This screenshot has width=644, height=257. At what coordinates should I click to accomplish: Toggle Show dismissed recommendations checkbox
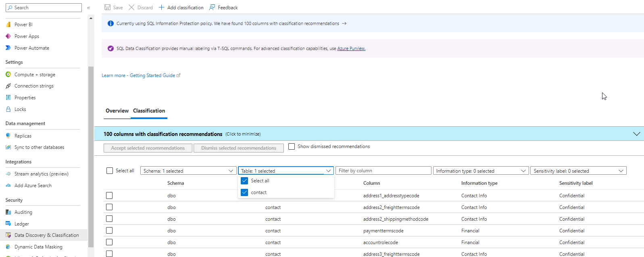292,146
